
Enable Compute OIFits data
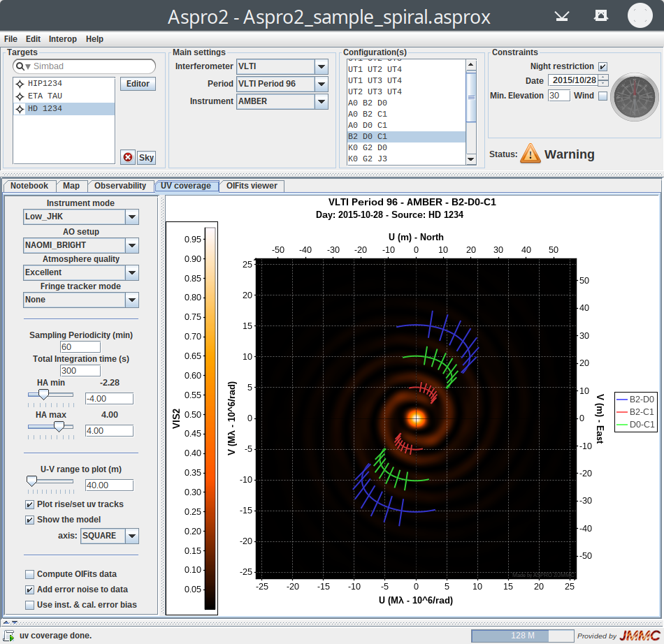[29, 574]
